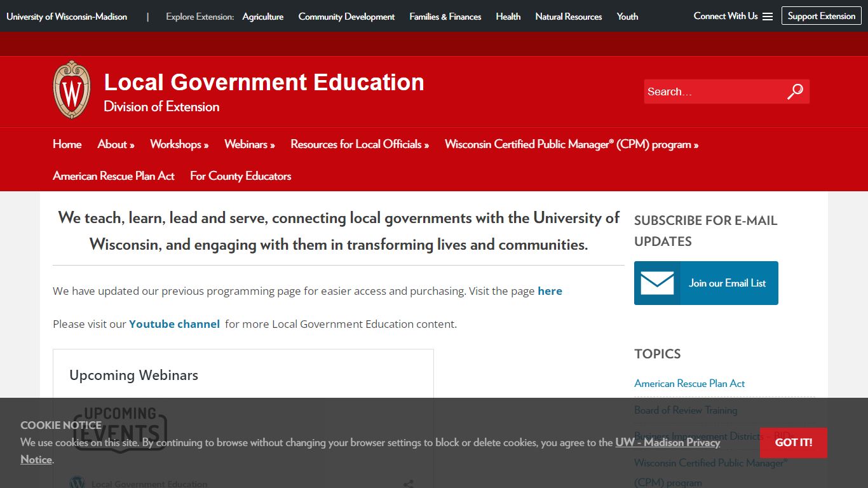Dismiss cookie notice with GOT IT!

(x=794, y=442)
